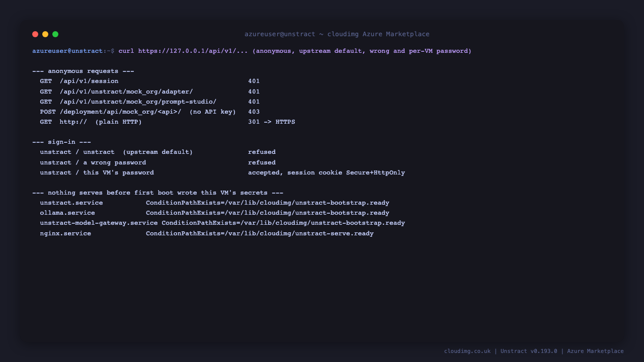This screenshot has height=362, width=644.
Task: Click the 401 status for the adapter request
Action: tap(254, 92)
